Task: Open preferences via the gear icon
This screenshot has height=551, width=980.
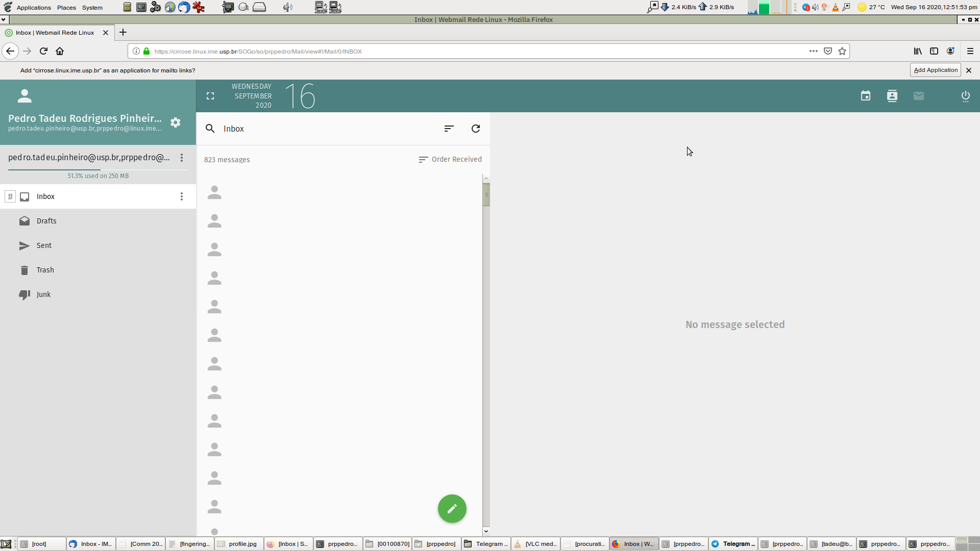Action: (175, 122)
